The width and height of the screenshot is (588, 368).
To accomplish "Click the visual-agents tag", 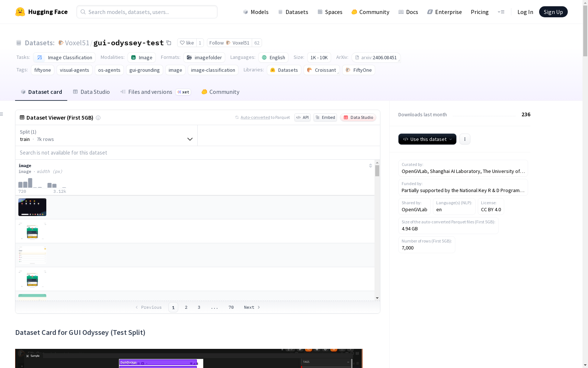I will click(x=75, y=70).
